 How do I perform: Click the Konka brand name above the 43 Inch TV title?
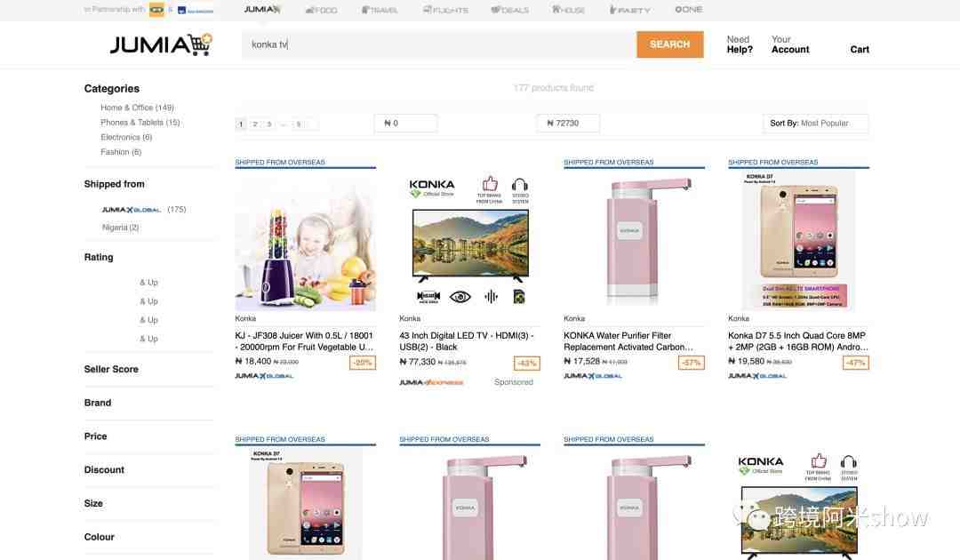[410, 318]
